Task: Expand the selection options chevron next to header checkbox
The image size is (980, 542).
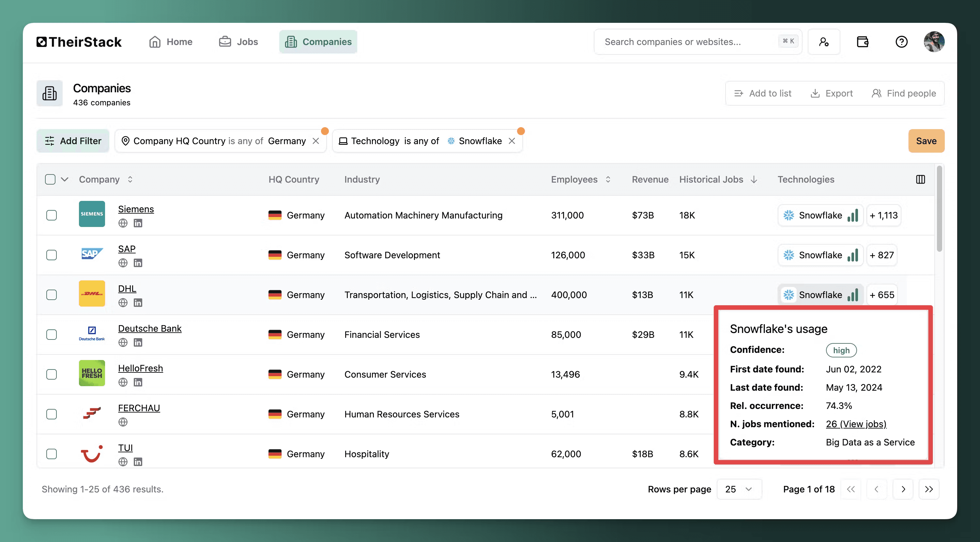Action: coord(65,180)
